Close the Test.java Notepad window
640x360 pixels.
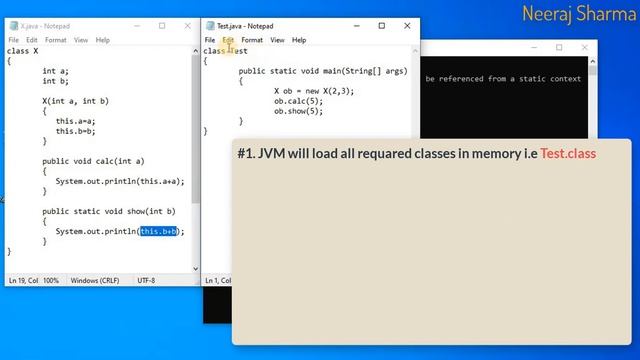[407, 26]
